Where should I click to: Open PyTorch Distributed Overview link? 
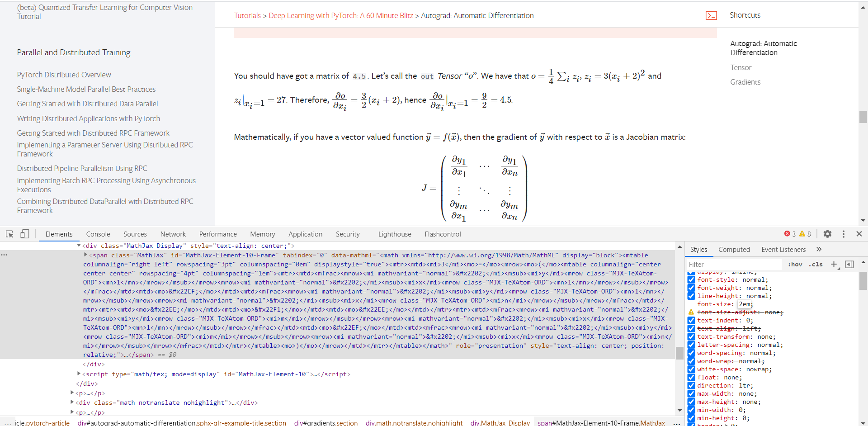click(64, 75)
